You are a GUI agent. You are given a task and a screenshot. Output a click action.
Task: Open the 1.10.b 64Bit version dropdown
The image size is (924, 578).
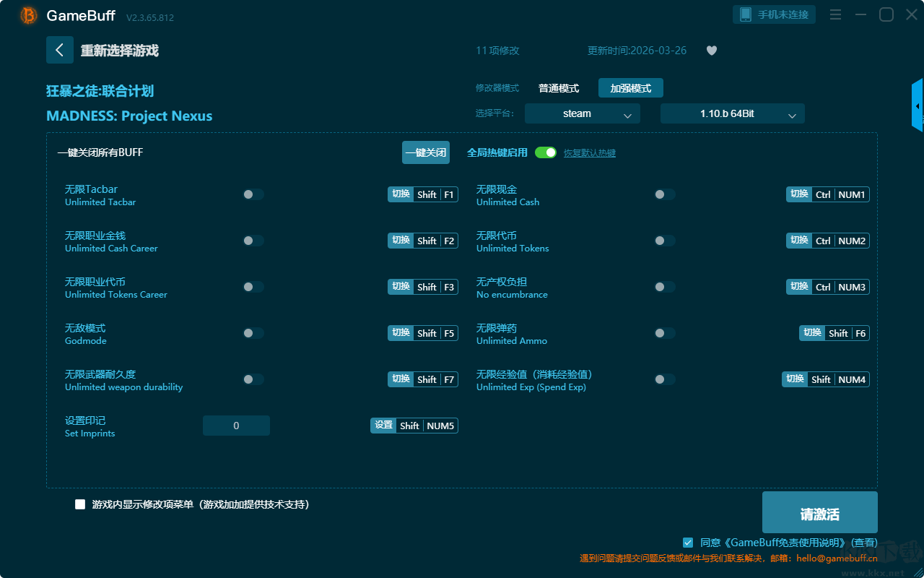pyautogui.click(x=733, y=113)
